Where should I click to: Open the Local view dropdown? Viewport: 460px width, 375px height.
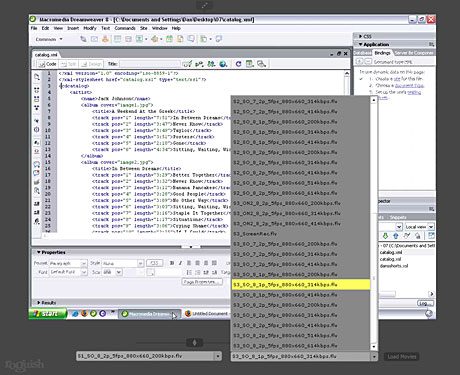click(419, 227)
